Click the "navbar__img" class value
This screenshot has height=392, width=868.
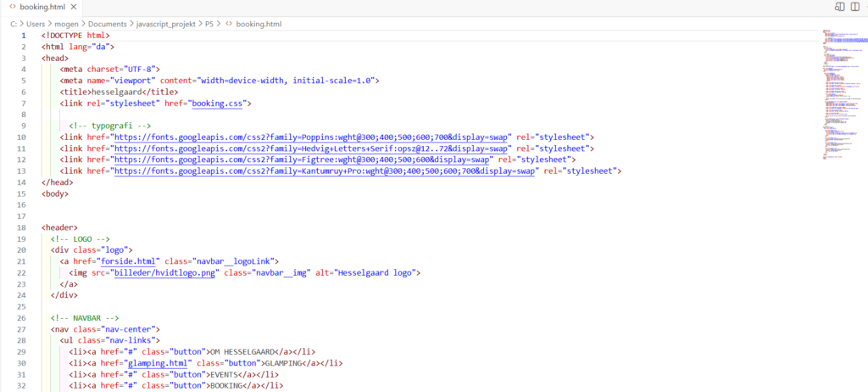pos(281,273)
